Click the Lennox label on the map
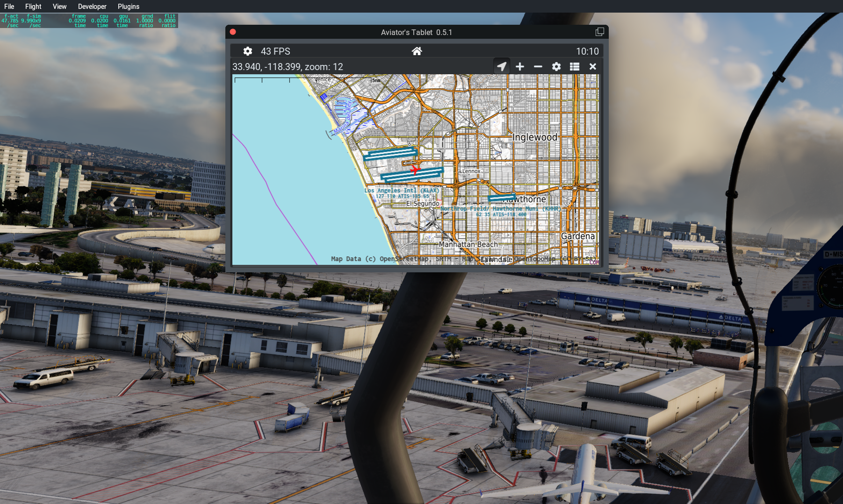The height and width of the screenshot is (504, 843). click(x=471, y=171)
